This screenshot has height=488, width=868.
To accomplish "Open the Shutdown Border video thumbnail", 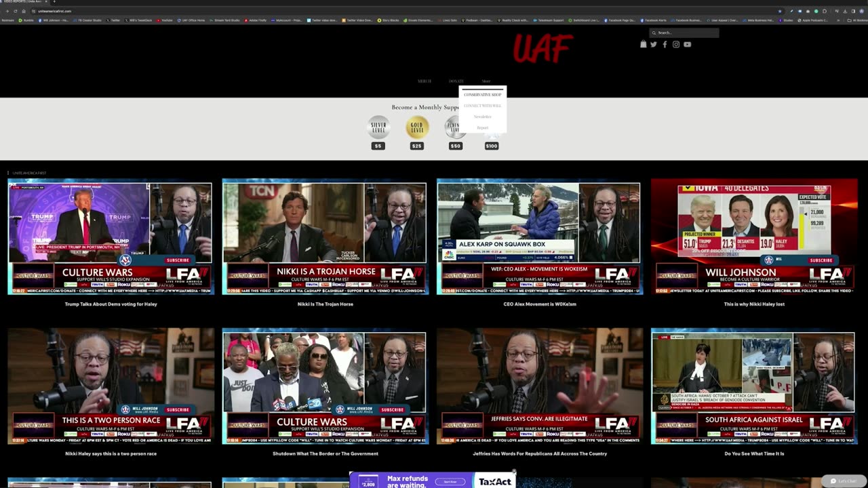I will [x=325, y=386].
